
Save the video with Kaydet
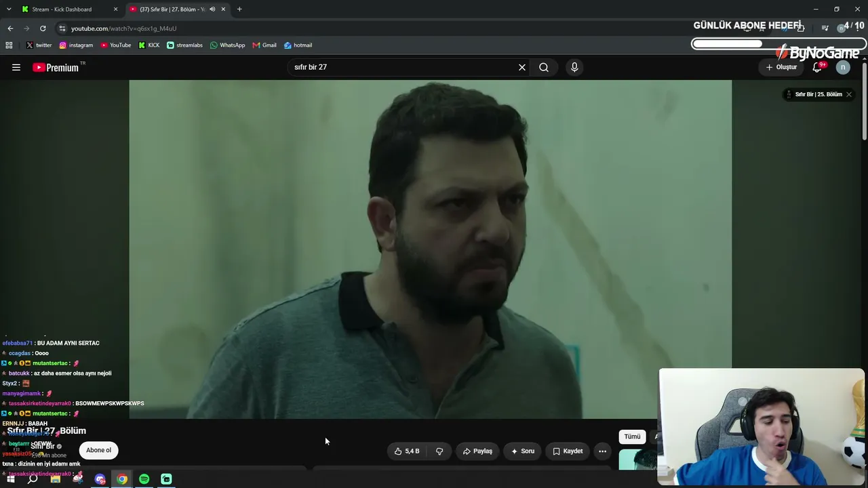pyautogui.click(x=568, y=451)
